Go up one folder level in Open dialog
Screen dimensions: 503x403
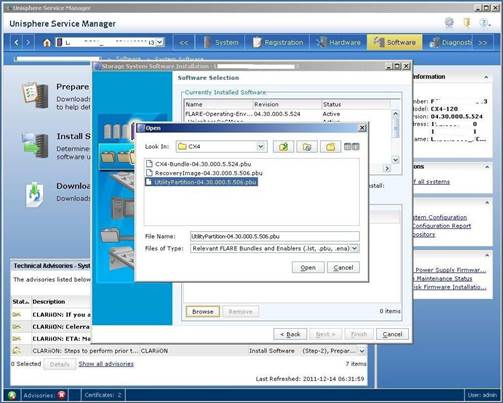[x=283, y=147]
